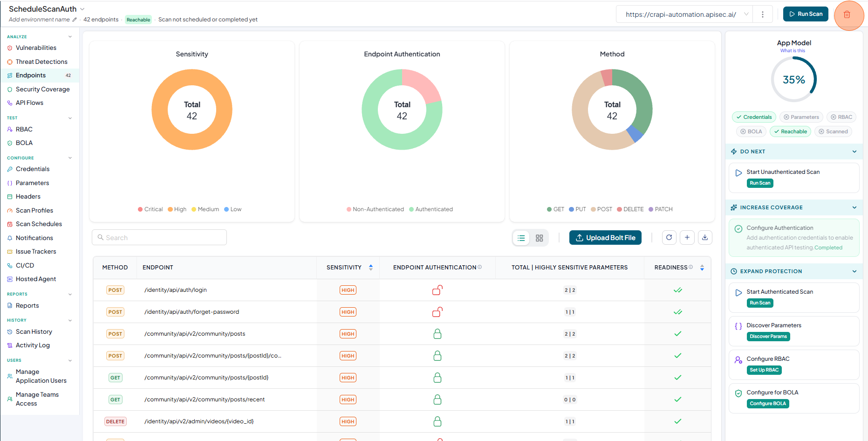Click the unlocked padlock for auth/login row
The image size is (868, 441).
[x=437, y=290]
